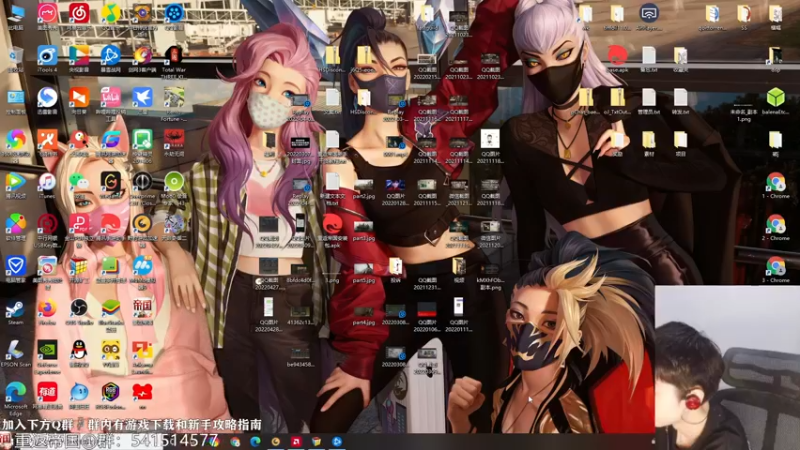Viewport: 800px width, 450px height.
Task: Click the red music icon in taskbar
Action: click(296, 441)
